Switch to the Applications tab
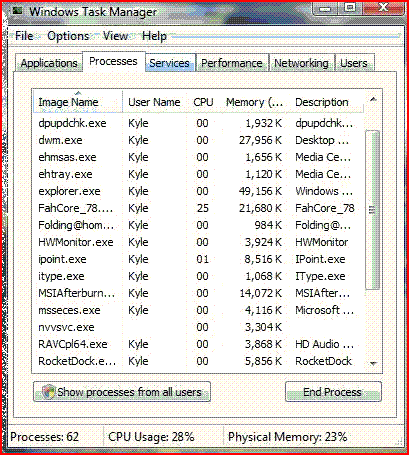409x455 pixels. click(49, 63)
